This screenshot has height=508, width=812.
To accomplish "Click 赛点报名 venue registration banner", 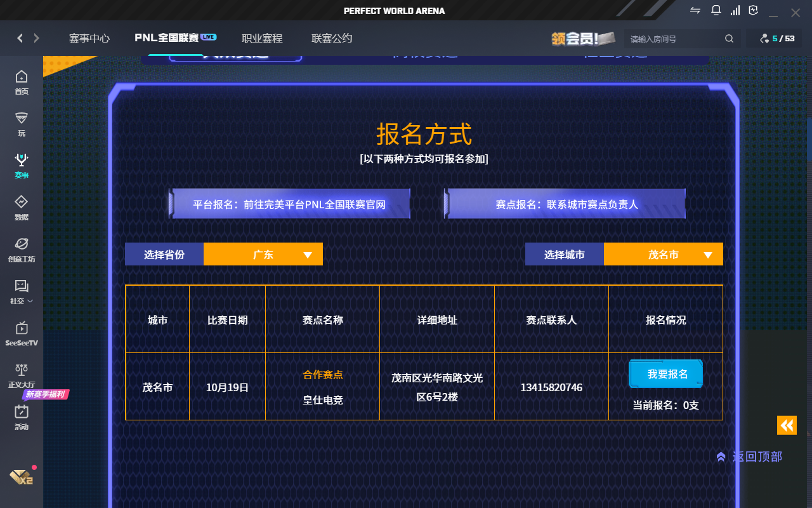I will pyautogui.click(x=565, y=204).
